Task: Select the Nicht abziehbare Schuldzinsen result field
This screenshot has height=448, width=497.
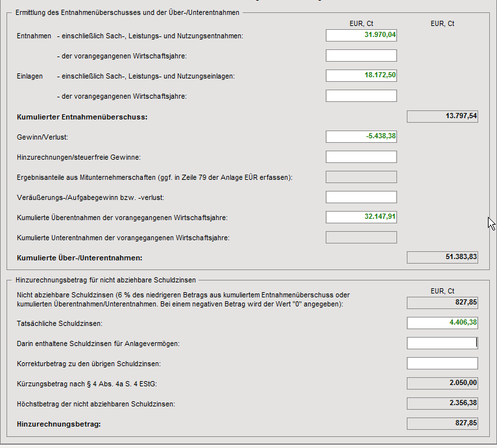Action: point(442,303)
